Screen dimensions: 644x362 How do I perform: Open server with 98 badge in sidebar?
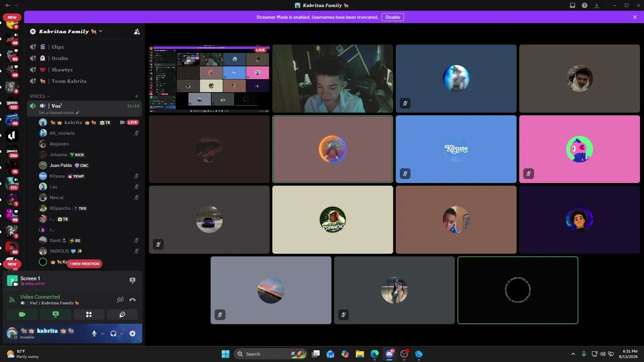pyautogui.click(x=12, y=215)
